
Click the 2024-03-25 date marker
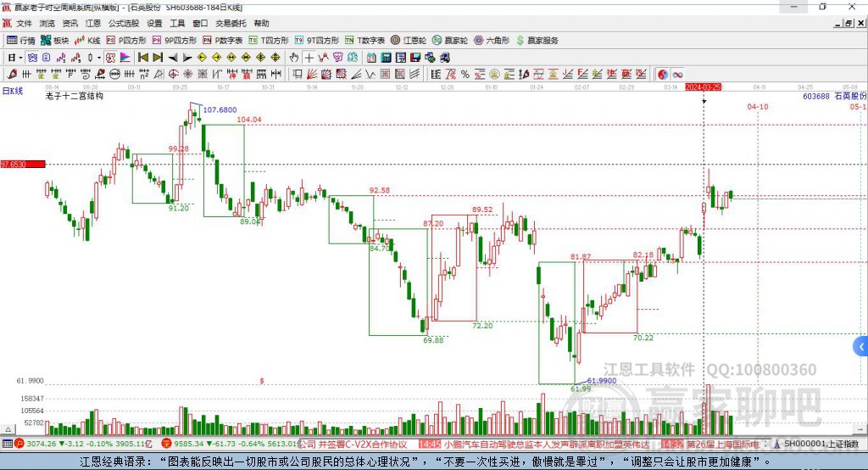click(x=703, y=87)
